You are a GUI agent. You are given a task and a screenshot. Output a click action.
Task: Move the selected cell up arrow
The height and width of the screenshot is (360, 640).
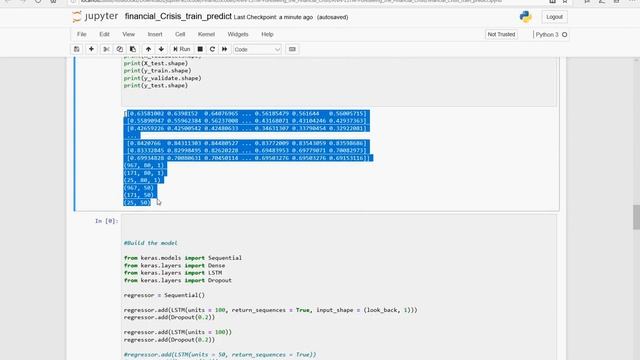tap(148, 49)
